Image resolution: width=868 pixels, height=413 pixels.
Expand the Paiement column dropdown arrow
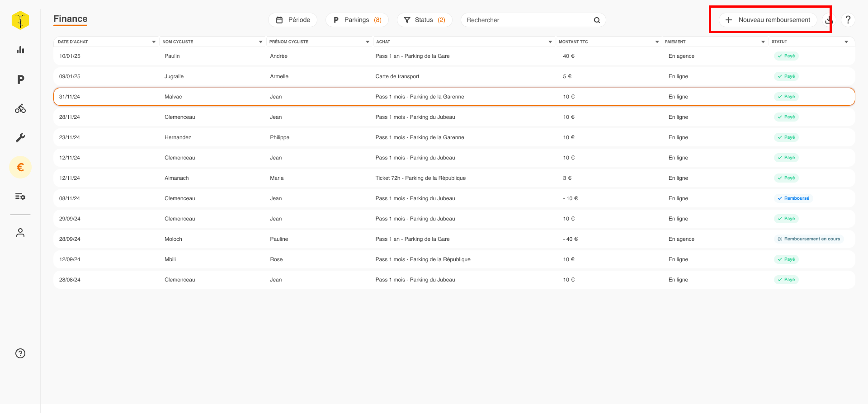(763, 42)
